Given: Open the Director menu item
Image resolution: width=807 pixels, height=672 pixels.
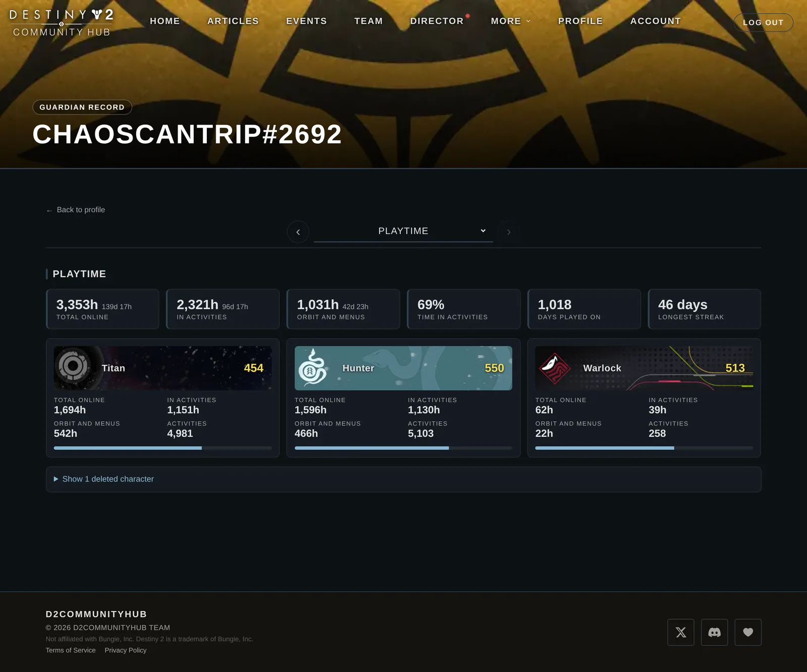Looking at the screenshot, I should (437, 21).
